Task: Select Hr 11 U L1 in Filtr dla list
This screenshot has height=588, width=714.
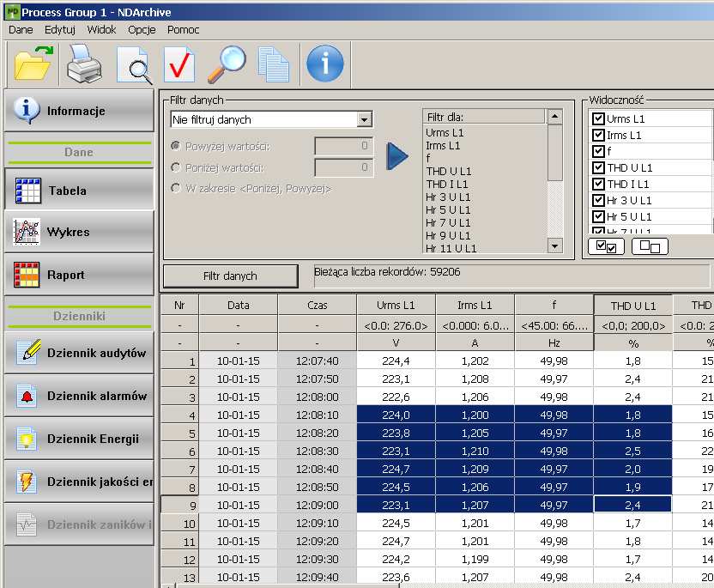Action: pos(451,248)
